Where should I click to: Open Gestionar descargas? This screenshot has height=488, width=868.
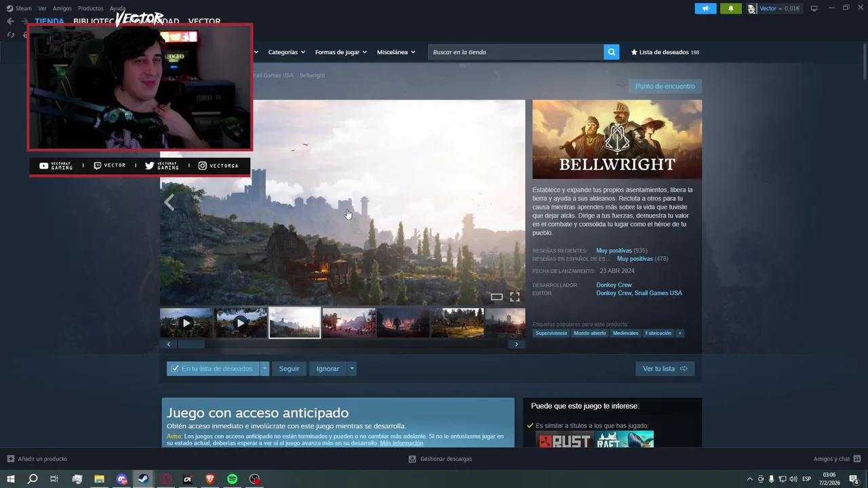pyautogui.click(x=440, y=459)
